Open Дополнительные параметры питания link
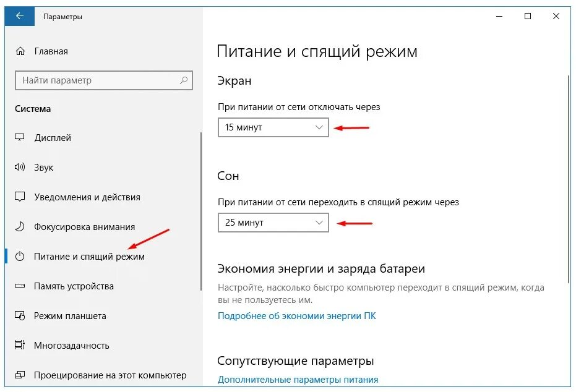576x392 pixels. tap(298, 380)
